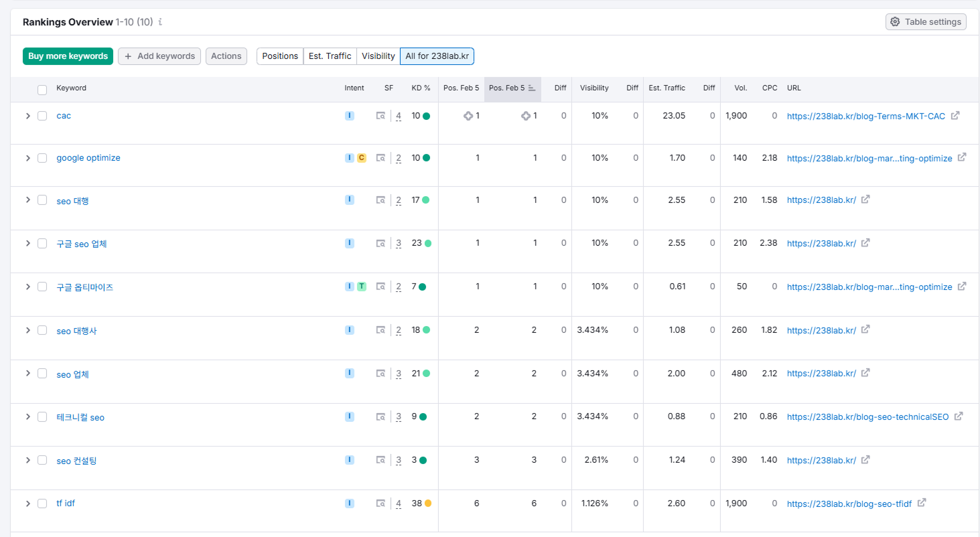
Task: Check the box for 구글 seo 업체
Action: pyautogui.click(x=42, y=244)
